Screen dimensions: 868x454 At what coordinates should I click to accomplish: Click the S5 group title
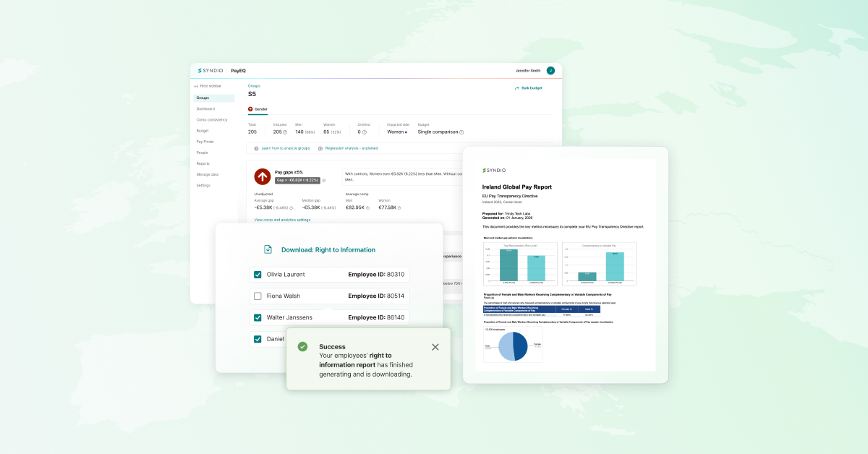[252, 94]
